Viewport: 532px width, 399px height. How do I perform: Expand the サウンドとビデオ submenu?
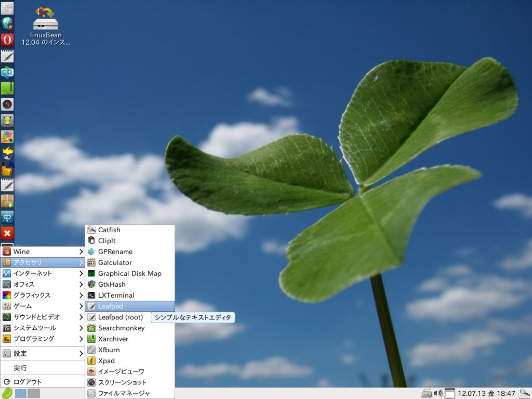click(x=43, y=316)
